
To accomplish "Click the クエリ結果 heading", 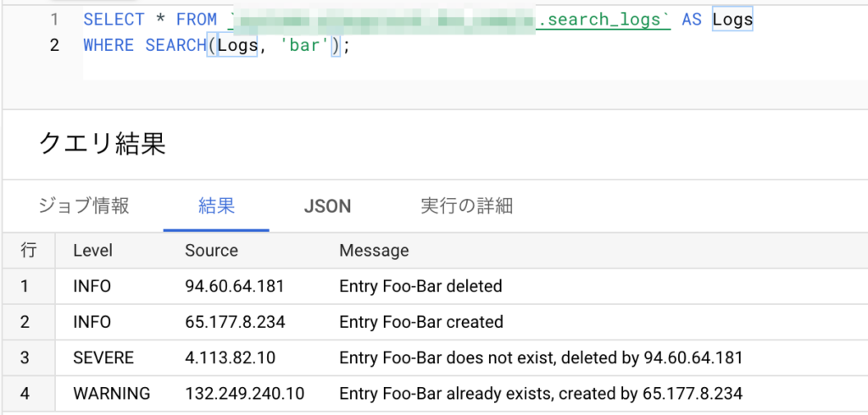I will [x=102, y=144].
